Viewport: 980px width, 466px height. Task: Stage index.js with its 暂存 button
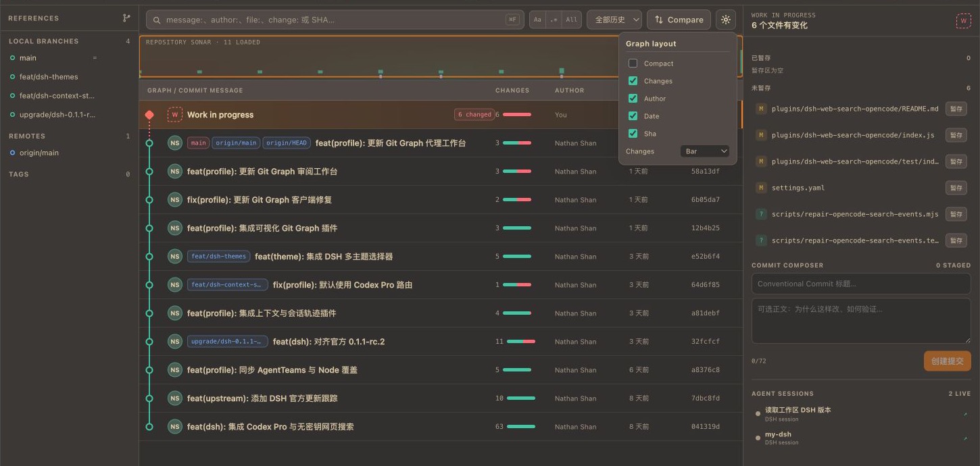[956, 135]
